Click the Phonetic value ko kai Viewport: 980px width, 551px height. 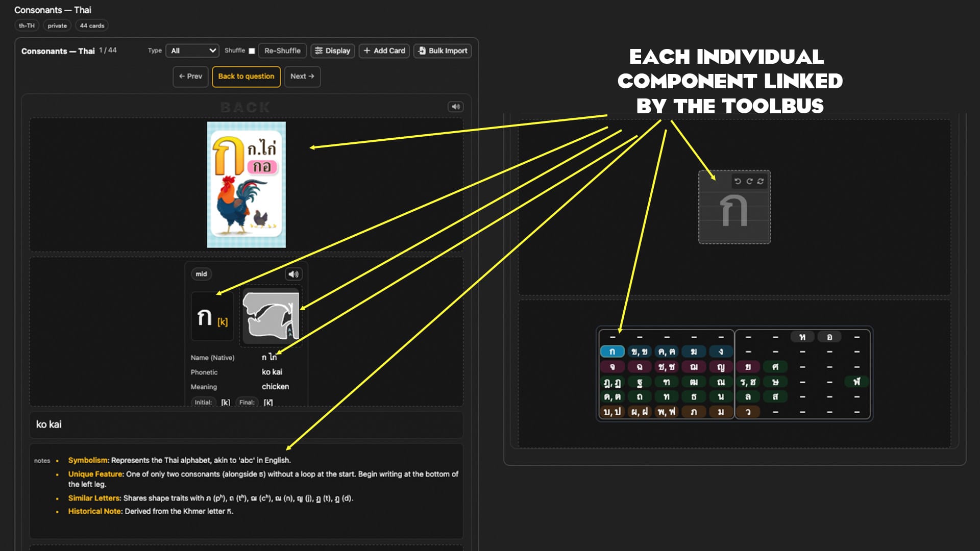[x=272, y=372]
